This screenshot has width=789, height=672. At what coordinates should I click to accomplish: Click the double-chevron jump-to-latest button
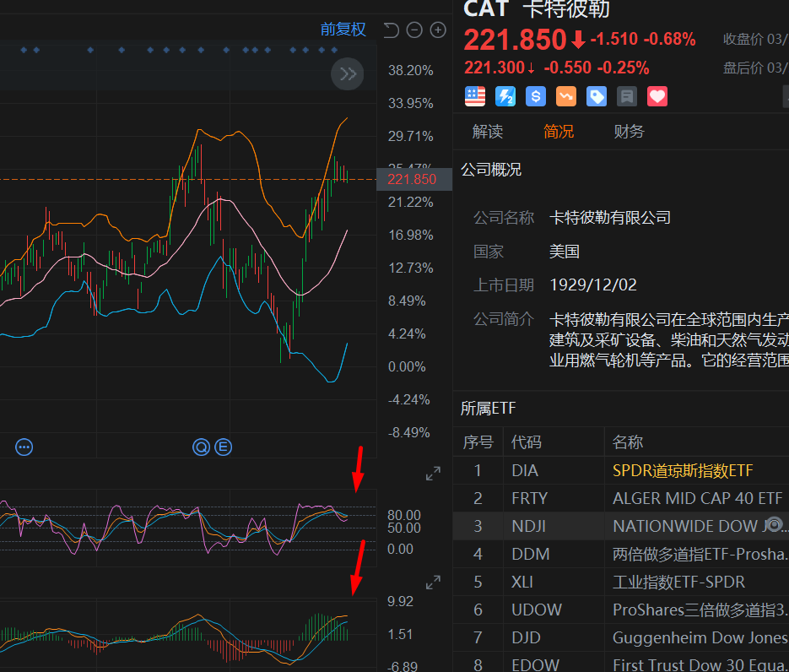click(x=347, y=74)
